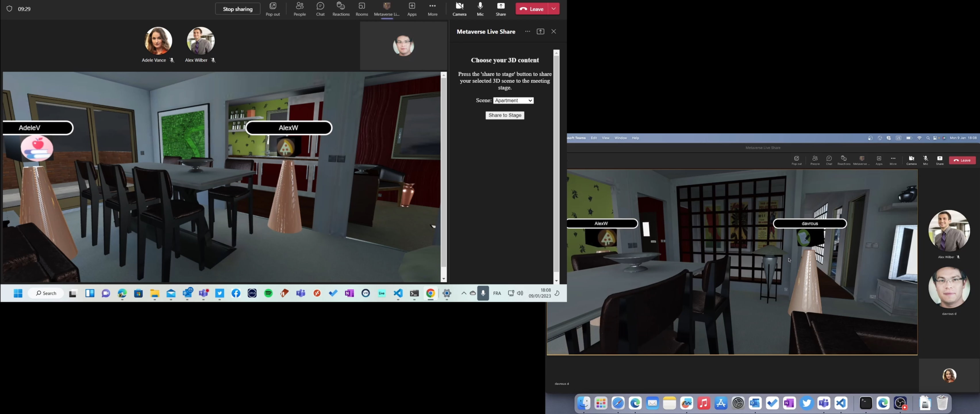This screenshot has width=980, height=414.
Task: Click the Share to Stage button
Action: pos(504,115)
